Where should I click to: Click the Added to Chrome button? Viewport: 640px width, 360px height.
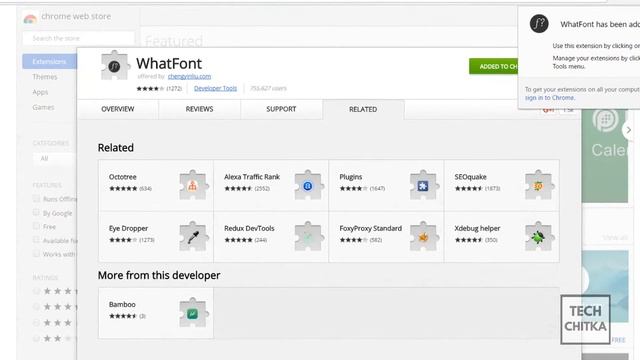click(x=494, y=66)
